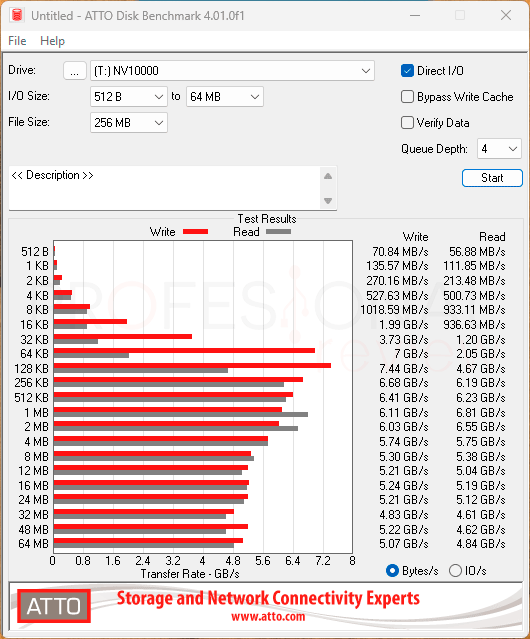Expand the Drive dropdown showing (T:) NV10000
The image size is (530, 639).
point(232,71)
